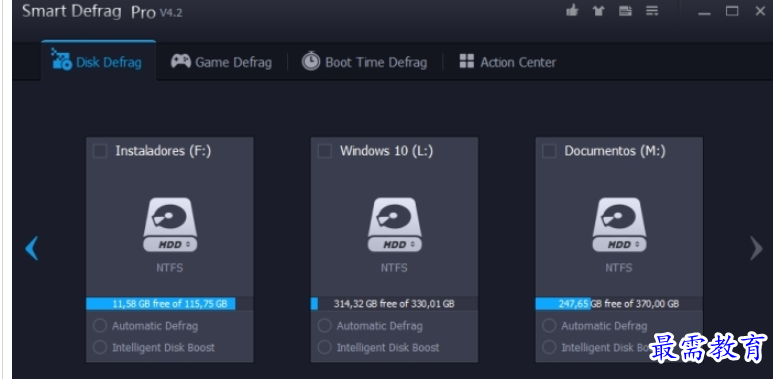Check the Documentos (M:) checkbox
The height and width of the screenshot is (379, 773).
click(x=549, y=151)
